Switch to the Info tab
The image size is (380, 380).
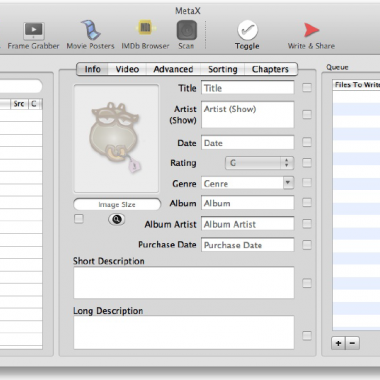(92, 69)
